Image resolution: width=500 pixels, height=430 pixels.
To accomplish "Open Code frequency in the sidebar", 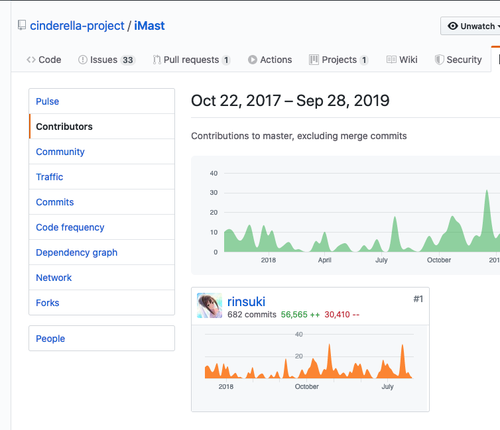I will coord(102,227).
